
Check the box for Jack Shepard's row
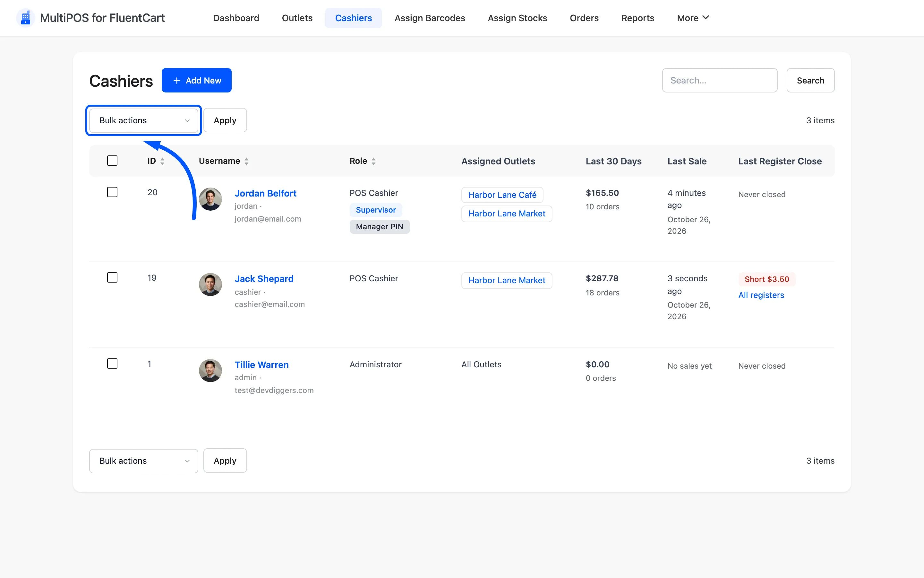coord(112,277)
